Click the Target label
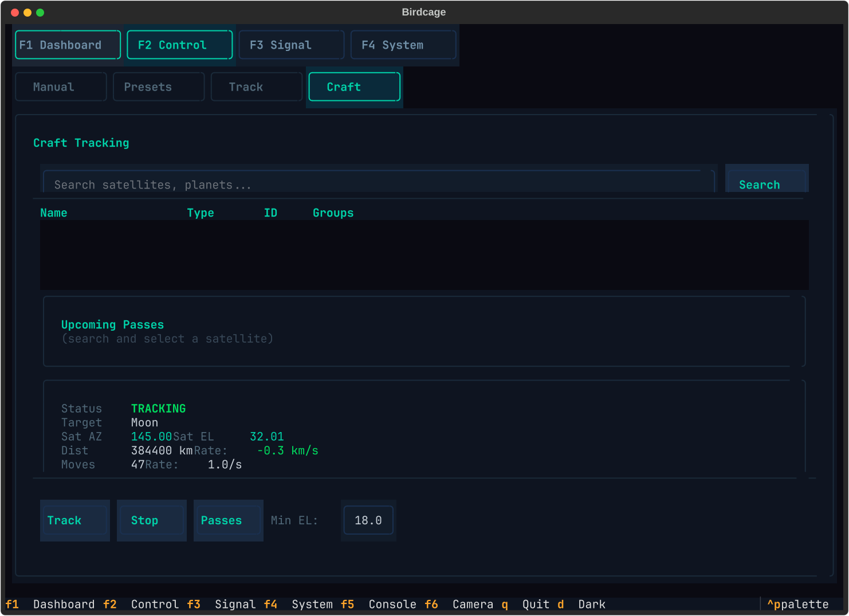Image resolution: width=849 pixels, height=616 pixels. point(82,422)
